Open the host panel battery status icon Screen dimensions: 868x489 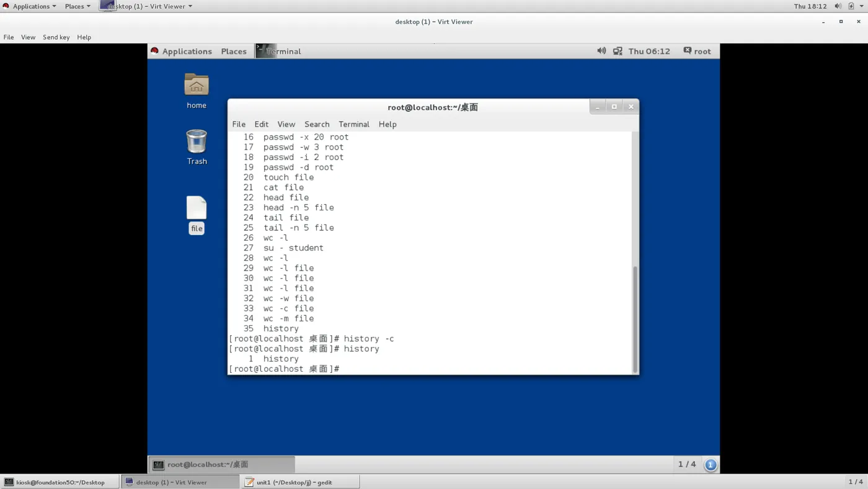pos(851,6)
